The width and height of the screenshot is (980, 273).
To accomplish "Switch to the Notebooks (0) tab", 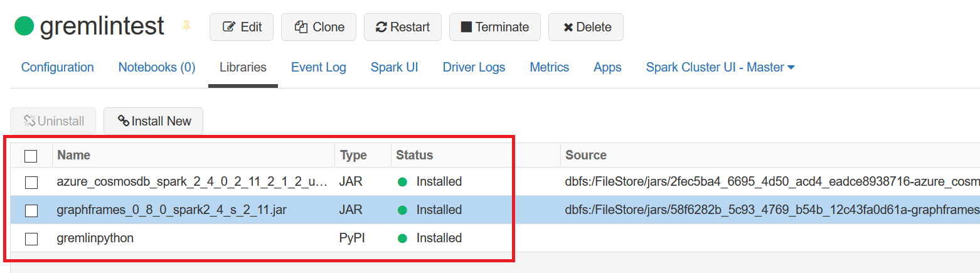I will point(157,68).
